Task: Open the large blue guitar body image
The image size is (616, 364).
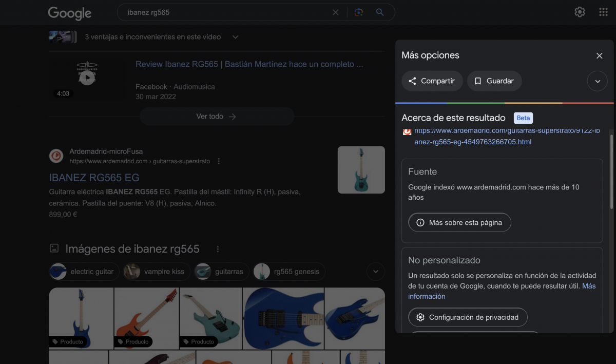Action: [283, 318]
